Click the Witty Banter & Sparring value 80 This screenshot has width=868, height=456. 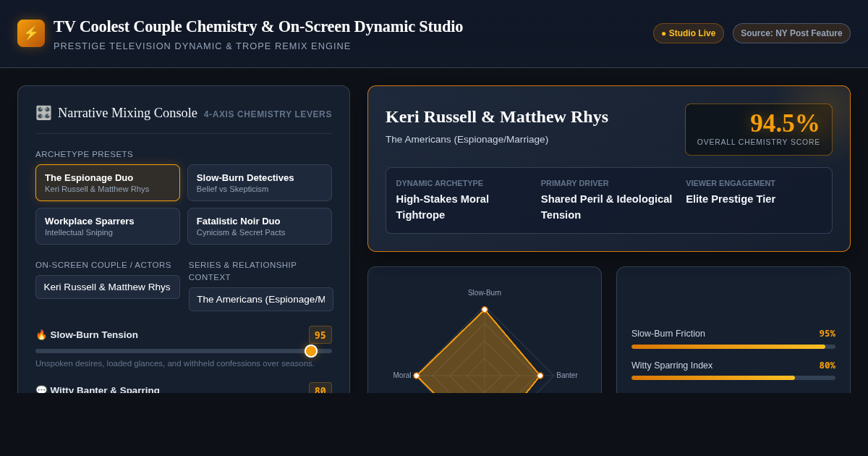320,389
